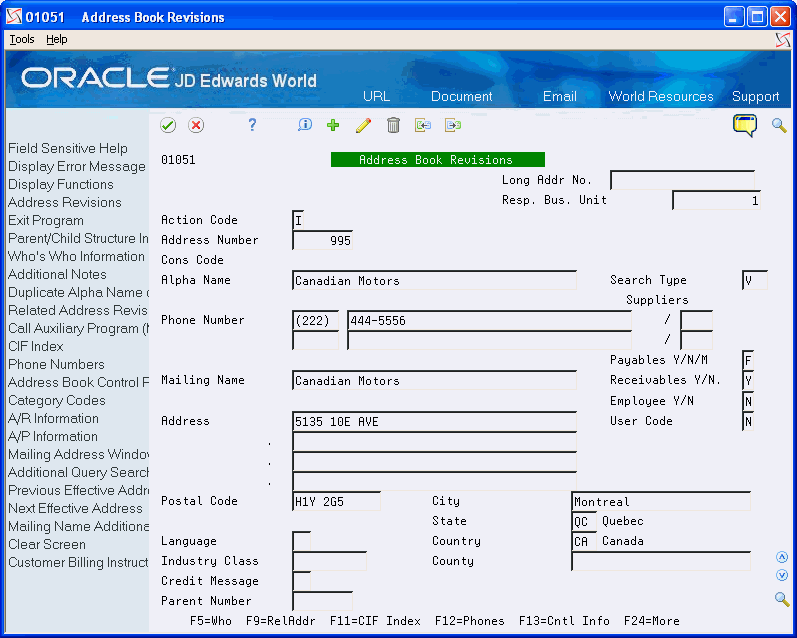Screen dimensions: 797x638
Task: Open the Email header link
Action: [x=560, y=96]
